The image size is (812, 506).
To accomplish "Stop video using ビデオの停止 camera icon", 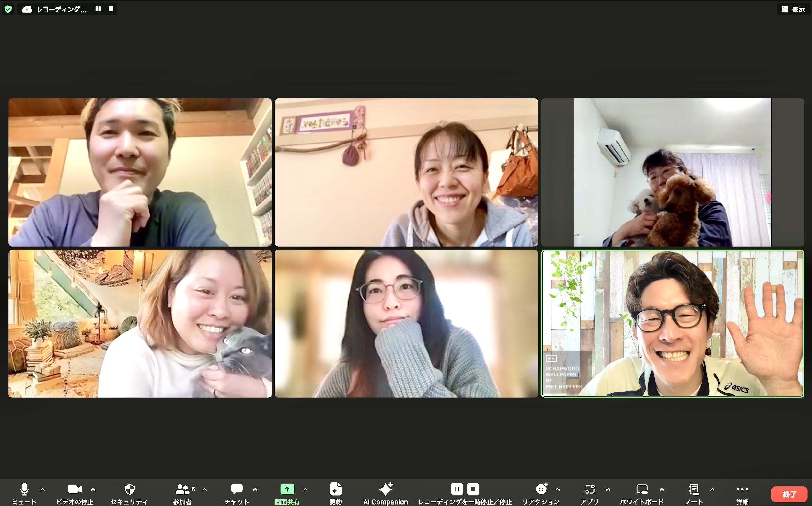I will (x=75, y=489).
